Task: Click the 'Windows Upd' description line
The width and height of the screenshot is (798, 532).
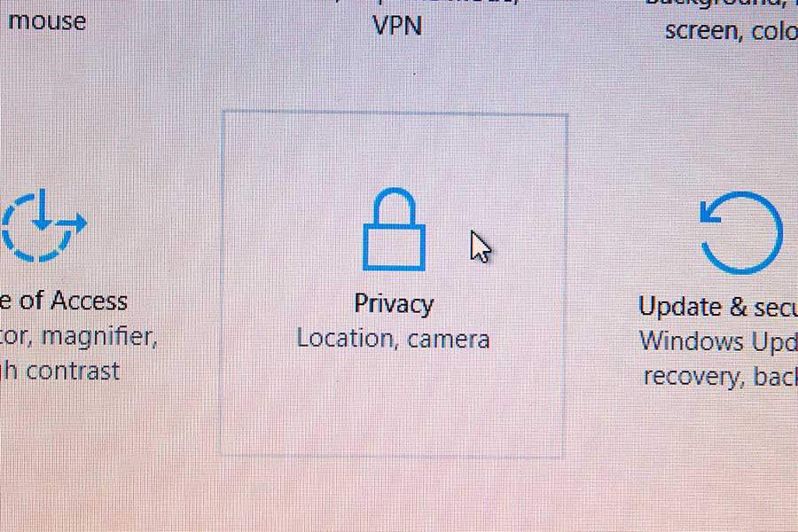Action: coord(718,341)
